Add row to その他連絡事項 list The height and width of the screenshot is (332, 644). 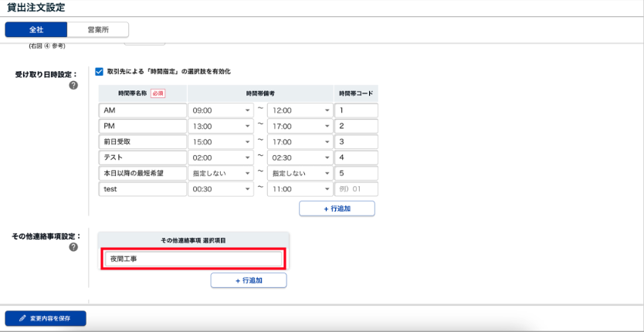click(x=248, y=280)
